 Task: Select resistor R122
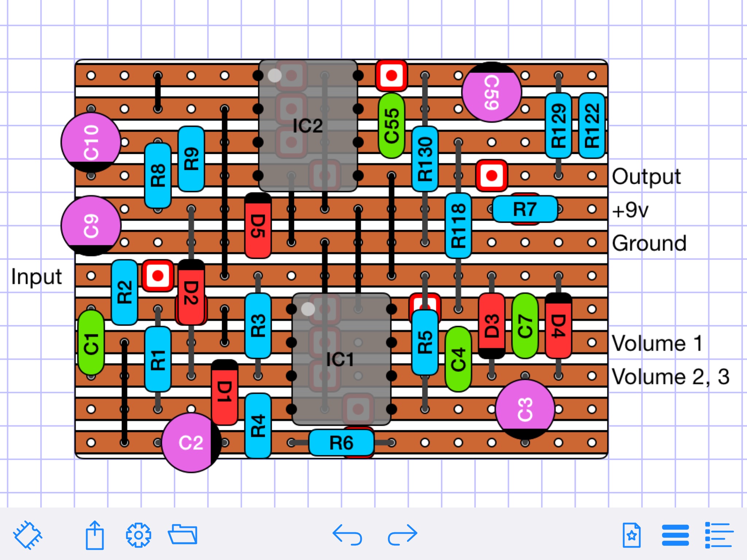click(592, 125)
